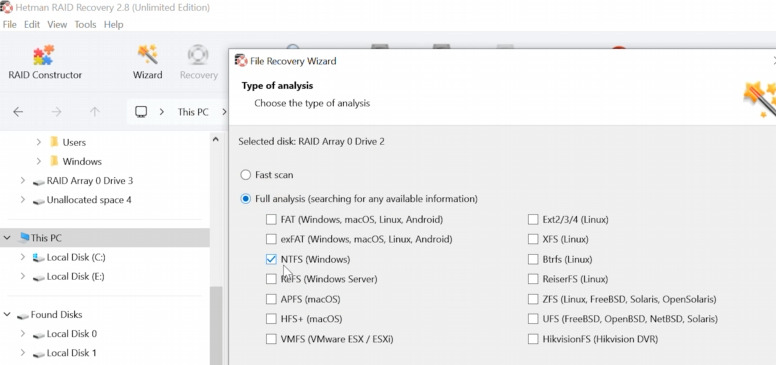Enable the ZFS checkbox

click(x=533, y=299)
